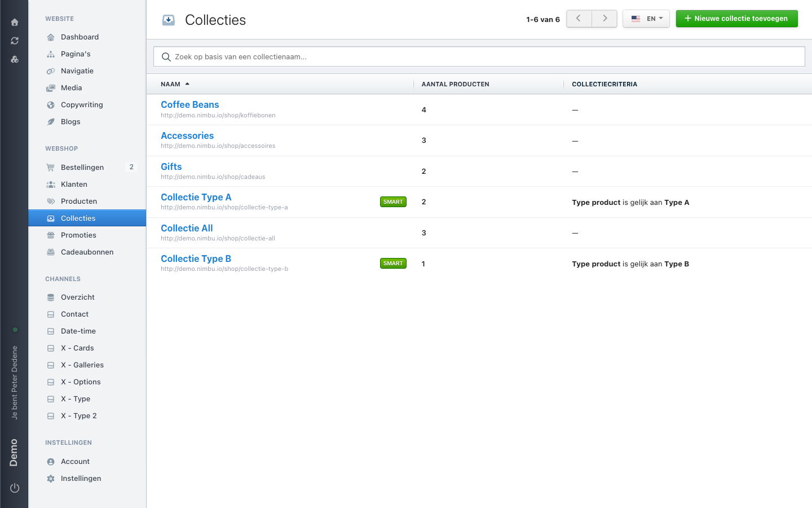Click the koffiebonen shop URL text
The height and width of the screenshot is (508, 812).
coord(218,115)
